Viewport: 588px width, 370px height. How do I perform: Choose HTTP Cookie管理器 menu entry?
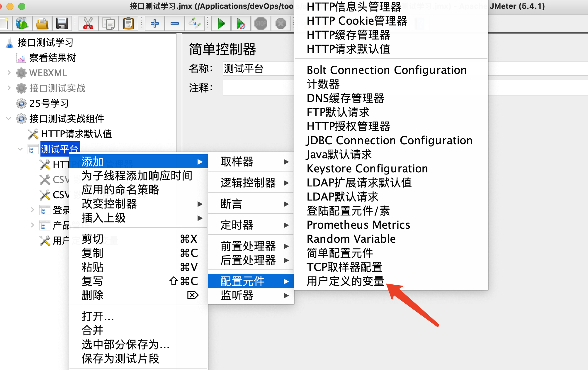(356, 21)
